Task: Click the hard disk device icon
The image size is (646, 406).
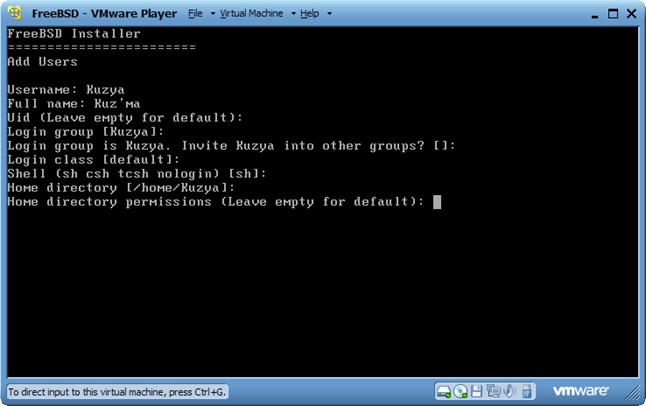Action: coord(444,390)
